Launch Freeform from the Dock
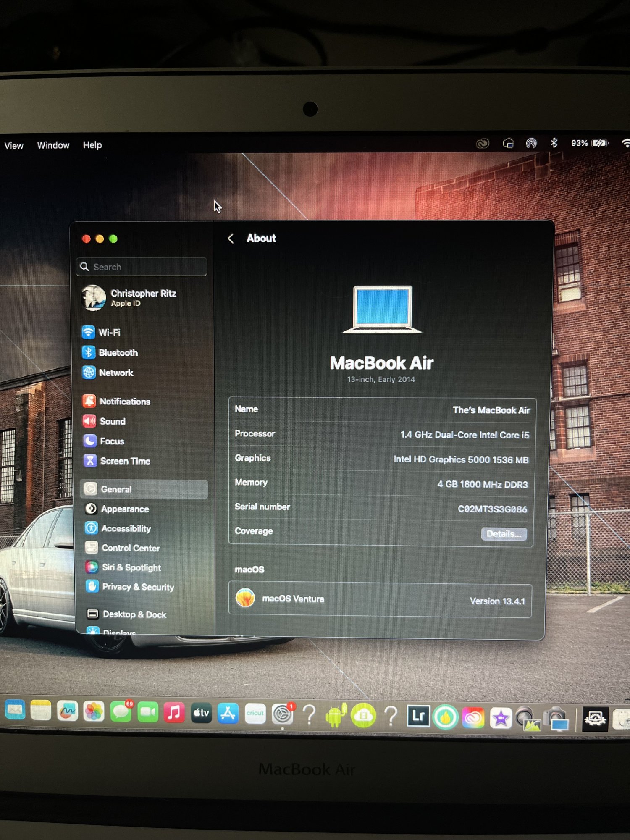This screenshot has height=840, width=630. pyautogui.click(x=68, y=711)
